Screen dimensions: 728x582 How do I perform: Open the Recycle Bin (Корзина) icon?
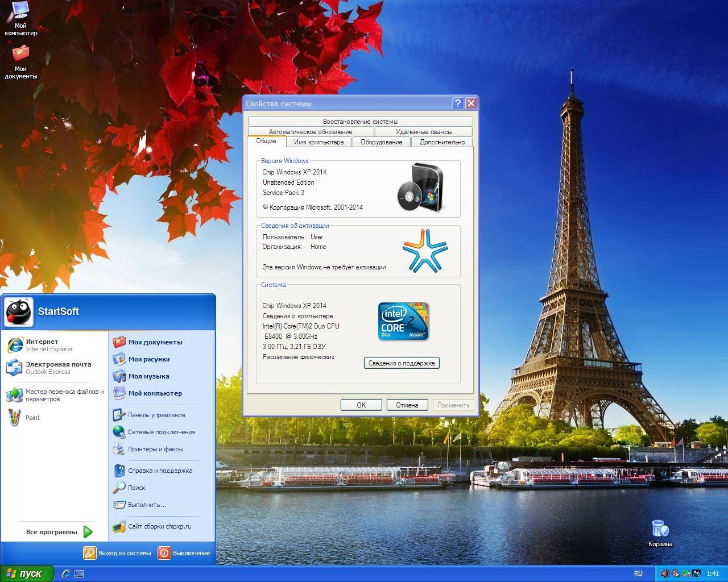pyautogui.click(x=660, y=533)
